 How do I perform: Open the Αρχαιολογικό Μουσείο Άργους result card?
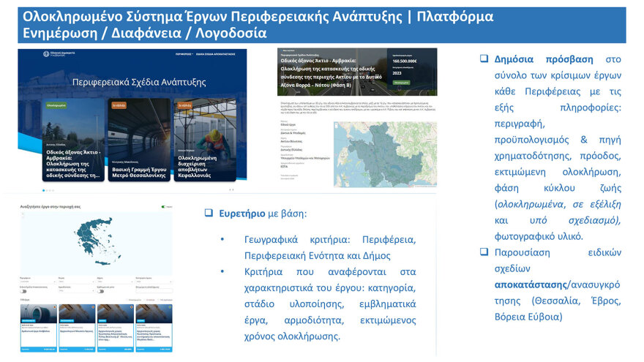click(78, 328)
